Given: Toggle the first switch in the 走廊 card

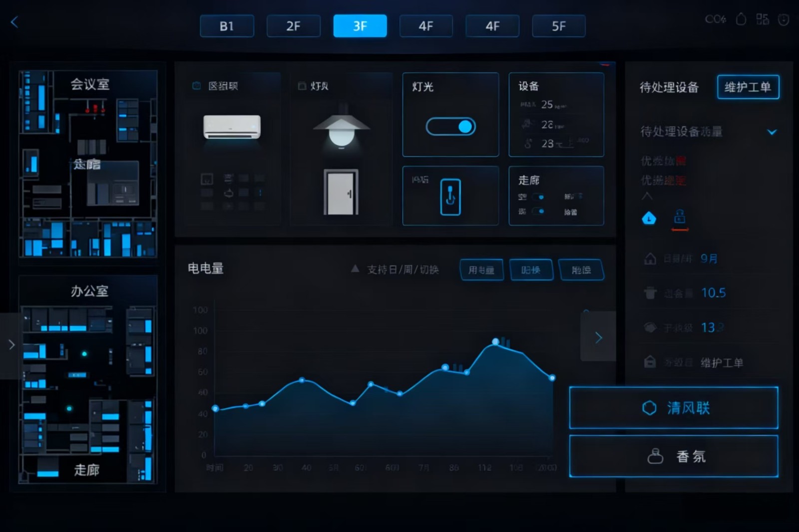Looking at the screenshot, I should 538,197.
